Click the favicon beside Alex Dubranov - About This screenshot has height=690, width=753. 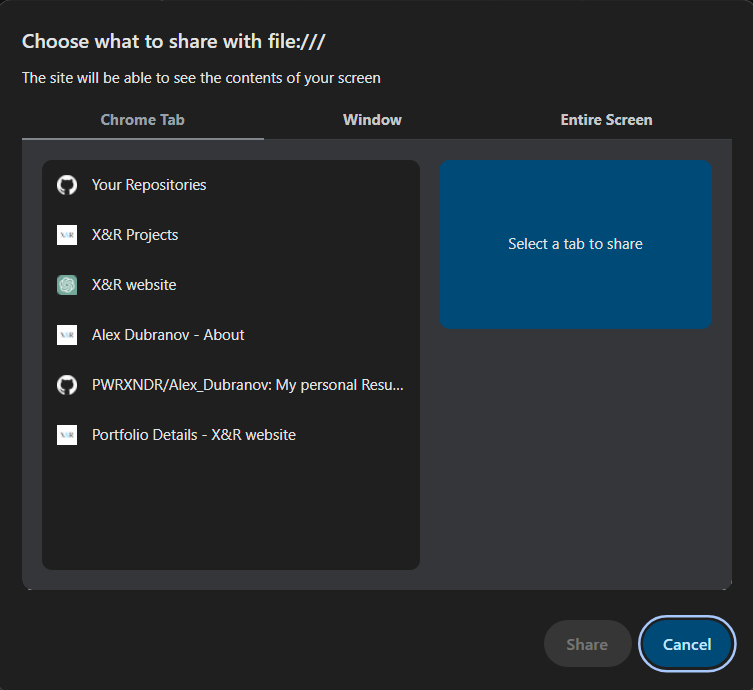[67, 335]
